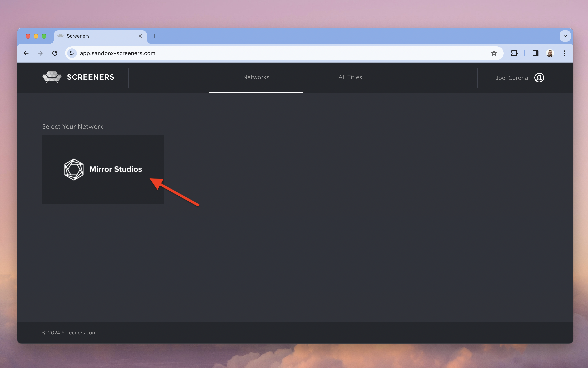Viewport: 588px width, 368px height.
Task: Click the Screeners sofa logo icon
Action: click(x=52, y=77)
